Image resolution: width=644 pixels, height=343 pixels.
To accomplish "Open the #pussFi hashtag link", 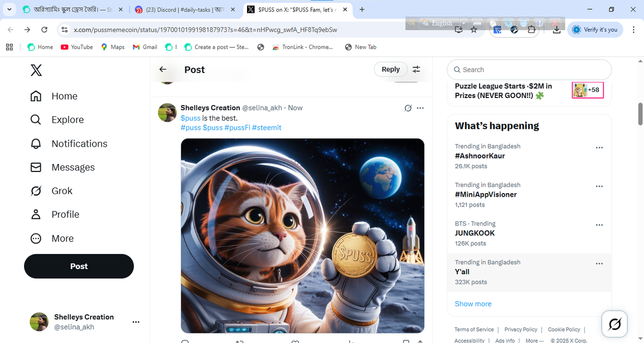I will point(237,128).
